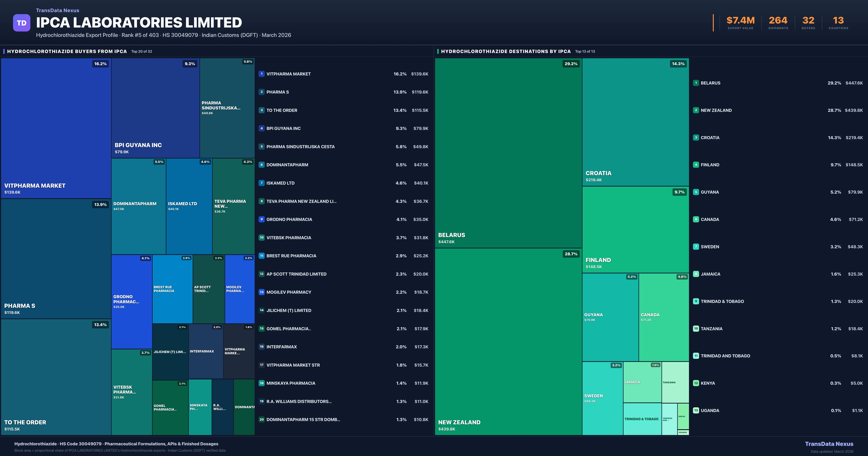The image size is (868, 456).
Task: Click rank badge 1 beside BELARUS
Action: click(x=696, y=83)
